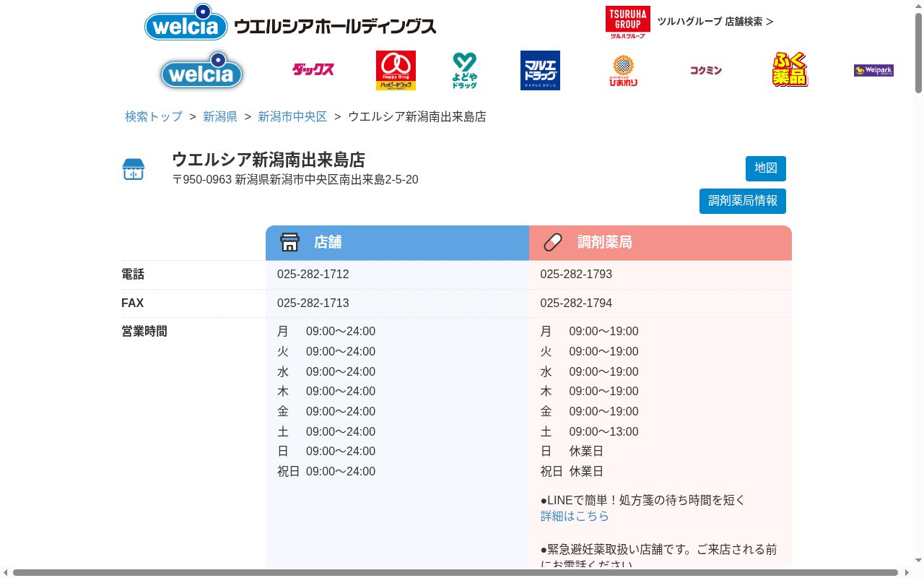The height and width of the screenshot is (578, 924).
Task: Open the 新潟県 breadcrumb link
Action: (220, 116)
